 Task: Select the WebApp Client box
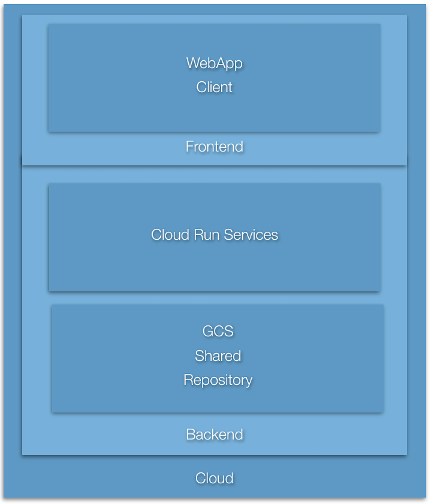[x=214, y=78]
